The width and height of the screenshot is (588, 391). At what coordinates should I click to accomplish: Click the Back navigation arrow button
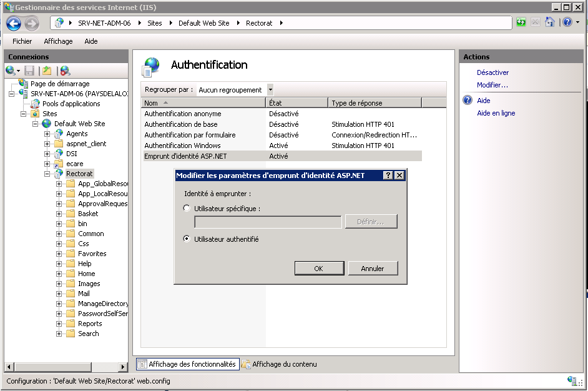pos(14,23)
